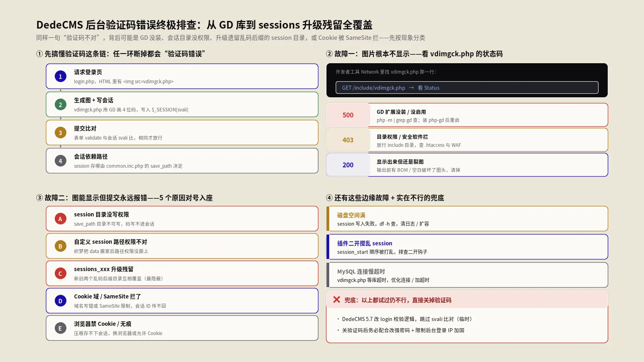The image size is (644, 362).
Task: Click the session_start 顺序被打乱 tip
Action: coord(382,252)
